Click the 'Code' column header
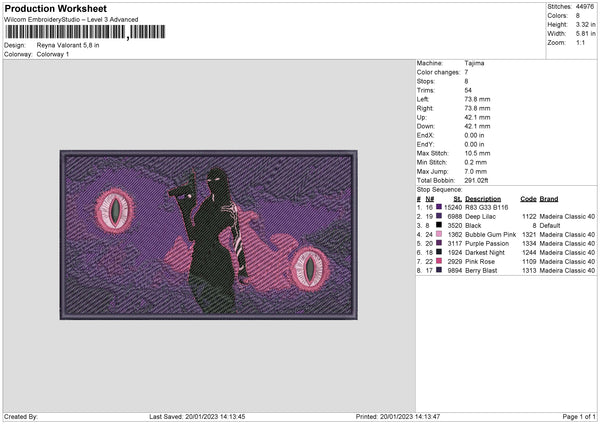The width and height of the screenshot is (600, 424). (x=528, y=199)
